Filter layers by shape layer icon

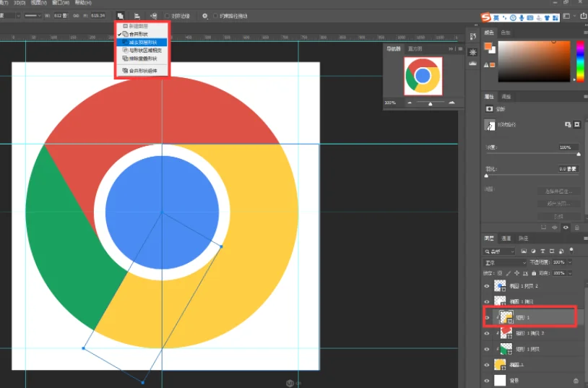pyautogui.click(x=552, y=251)
